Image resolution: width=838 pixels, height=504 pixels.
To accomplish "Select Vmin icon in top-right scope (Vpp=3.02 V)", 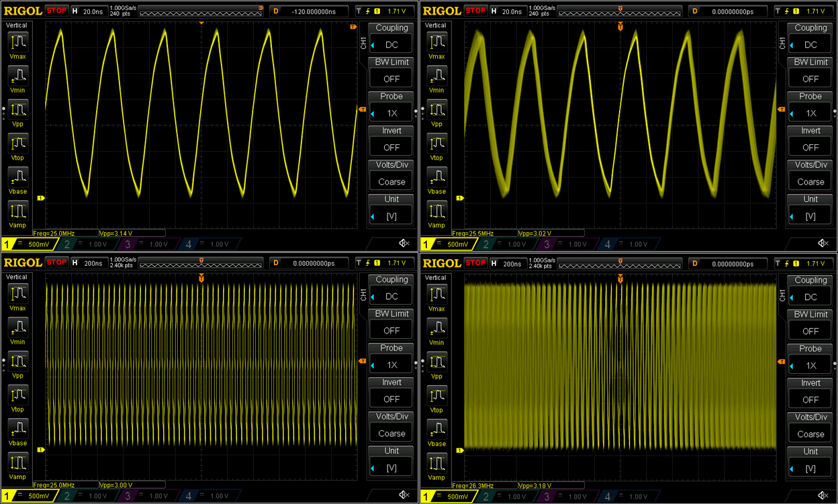I will click(x=437, y=75).
